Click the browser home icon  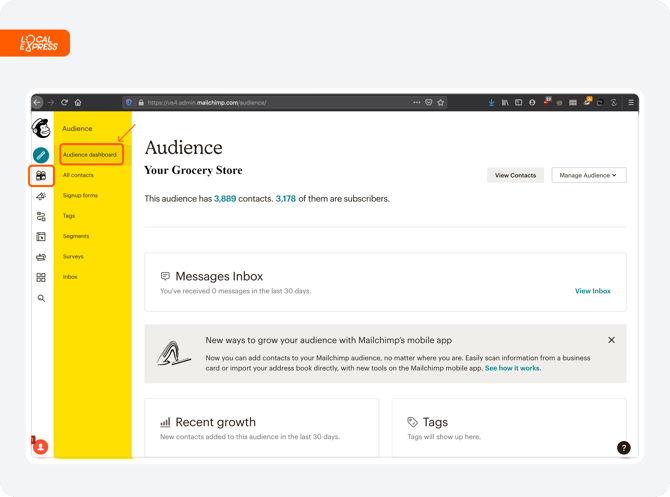pos(78,102)
